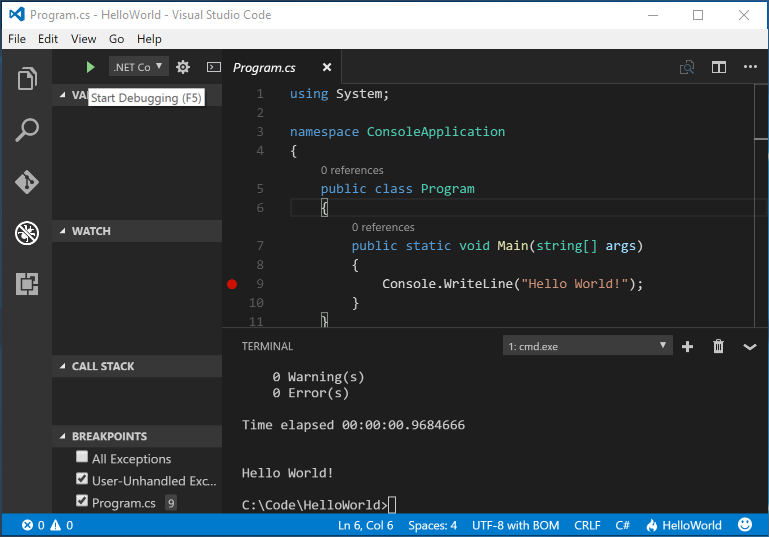Hide the terminal panel with chevron

[750, 347]
